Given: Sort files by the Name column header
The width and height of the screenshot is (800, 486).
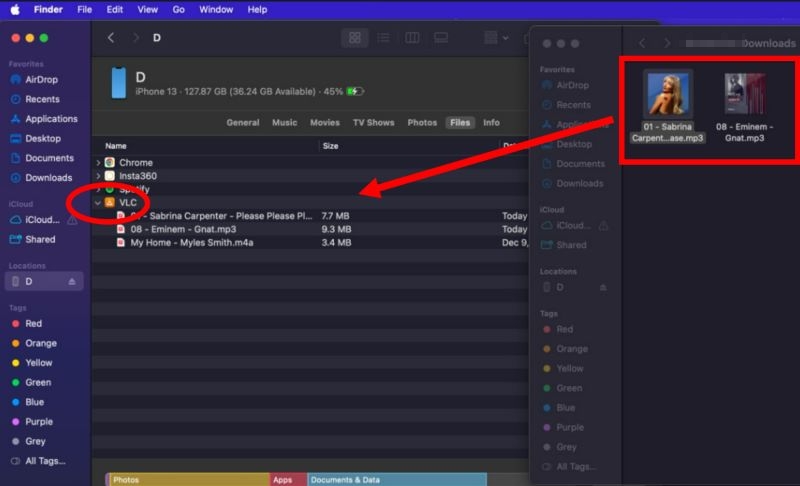Looking at the screenshot, I should (116, 146).
